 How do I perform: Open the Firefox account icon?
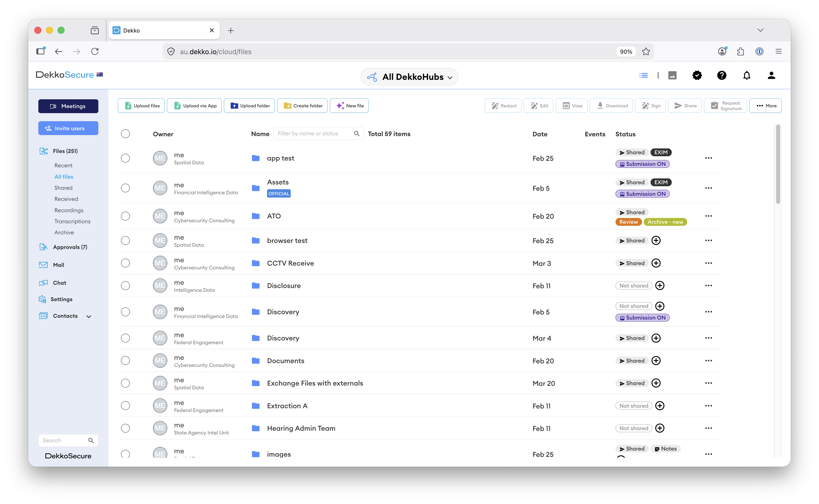tap(722, 51)
